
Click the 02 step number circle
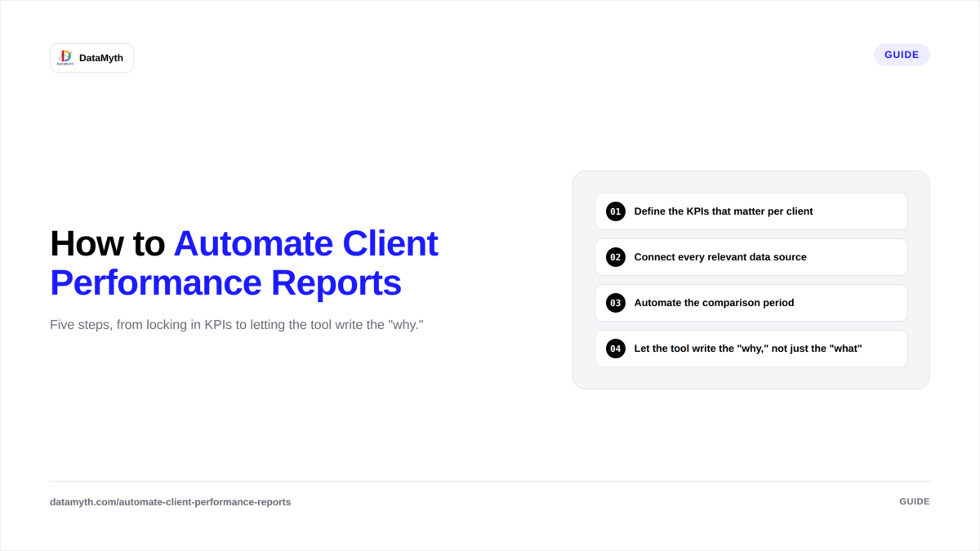coord(616,257)
